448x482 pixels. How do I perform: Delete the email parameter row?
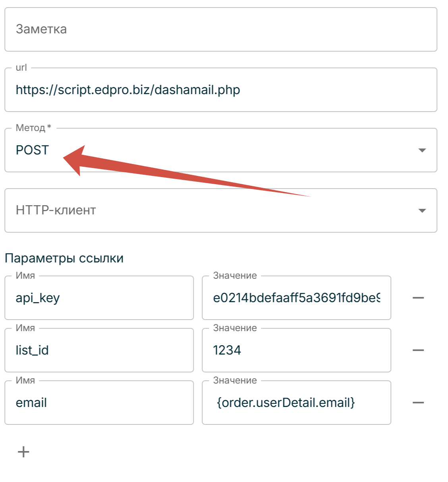pos(418,403)
